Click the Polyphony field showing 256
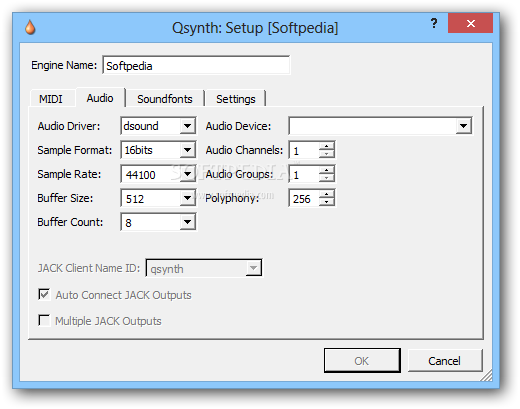 [x=304, y=199]
